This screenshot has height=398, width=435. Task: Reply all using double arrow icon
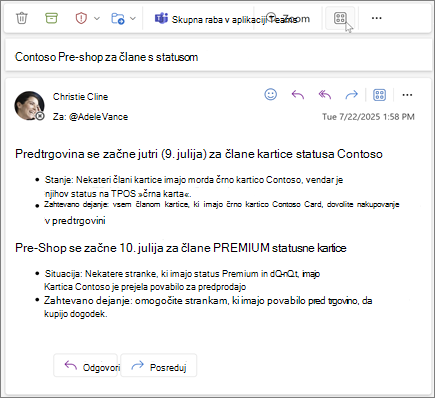(325, 95)
